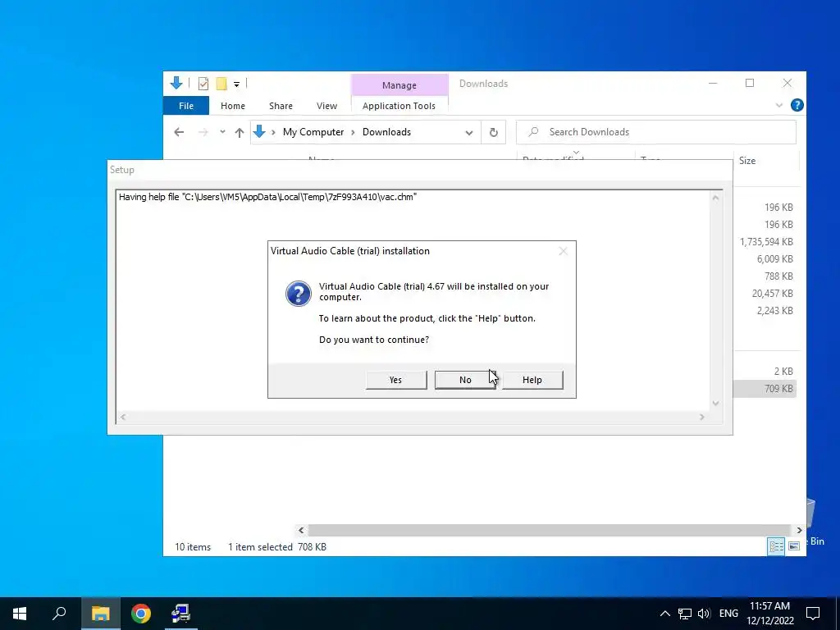840x630 pixels.
Task: Collapse the Explorer ribbon chevron
Action: (779, 106)
